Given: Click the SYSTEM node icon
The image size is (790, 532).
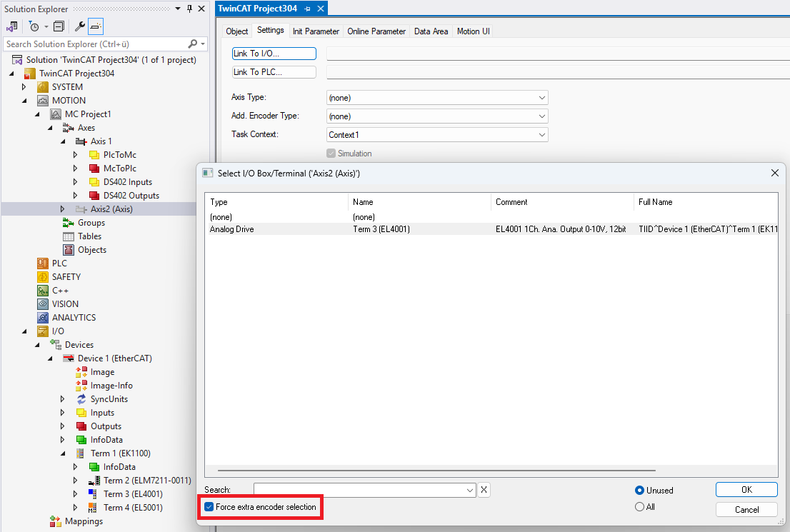Looking at the screenshot, I should pyautogui.click(x=43, y=86).
